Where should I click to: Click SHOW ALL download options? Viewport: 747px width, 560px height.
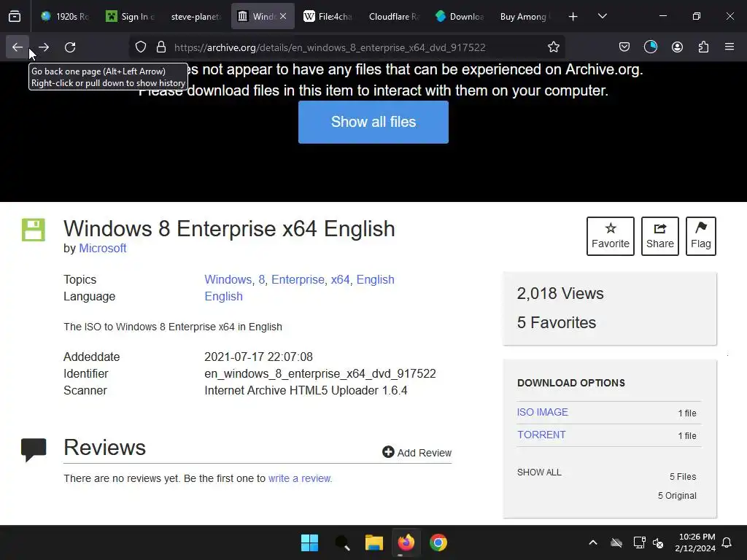539,472
